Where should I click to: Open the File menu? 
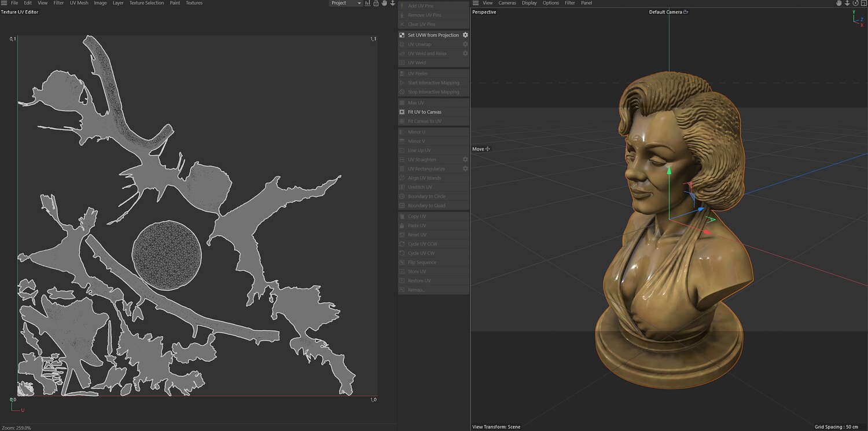click(x=14, y=3)
